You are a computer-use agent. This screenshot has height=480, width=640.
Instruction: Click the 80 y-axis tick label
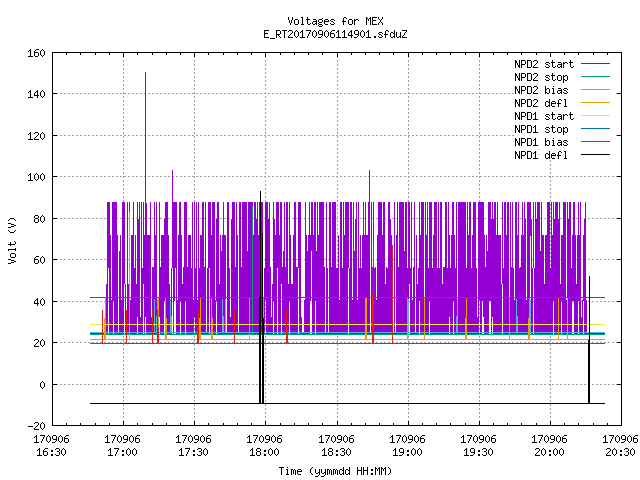(x=39, y=219)
